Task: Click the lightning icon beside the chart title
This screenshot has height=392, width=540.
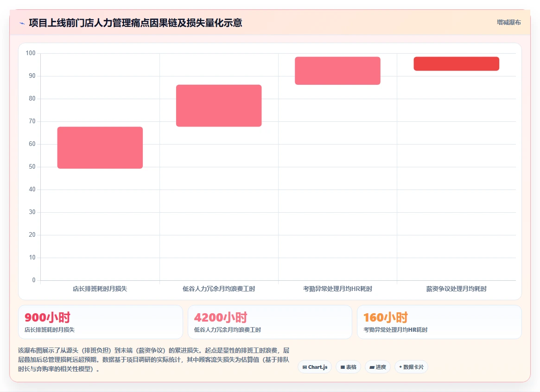Action: click(x=22, y=24)
